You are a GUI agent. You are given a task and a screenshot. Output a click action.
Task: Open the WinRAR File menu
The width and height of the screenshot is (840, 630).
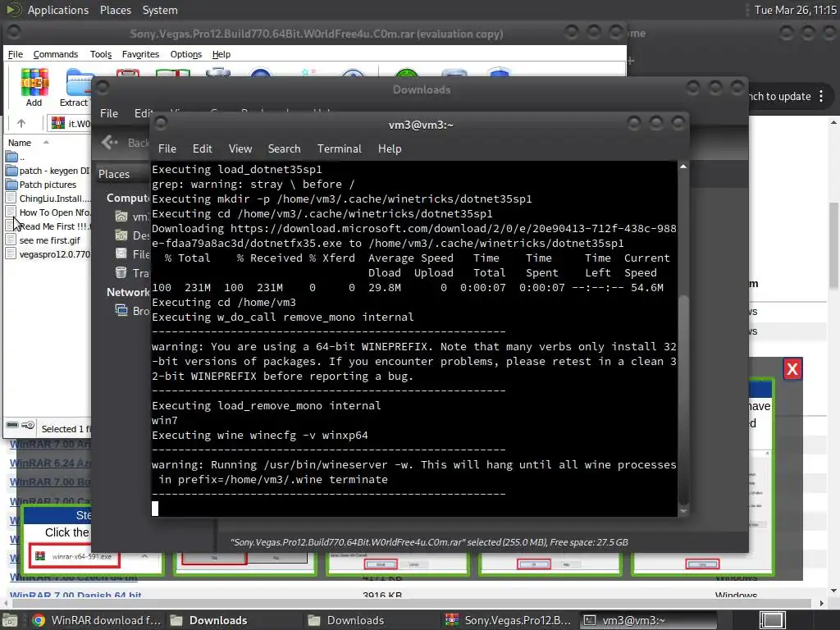pyautogui.click(x=15, y=54)
